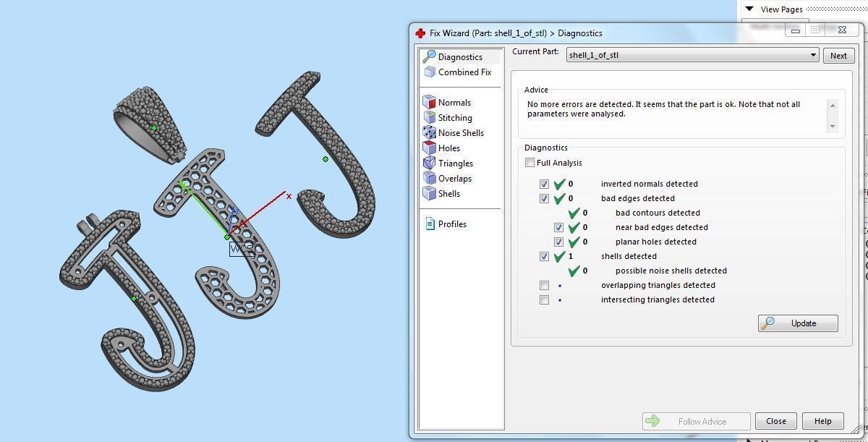868x442 pixels.
Task: Open the Holes fix page
Action: click(x=442, y=148)
